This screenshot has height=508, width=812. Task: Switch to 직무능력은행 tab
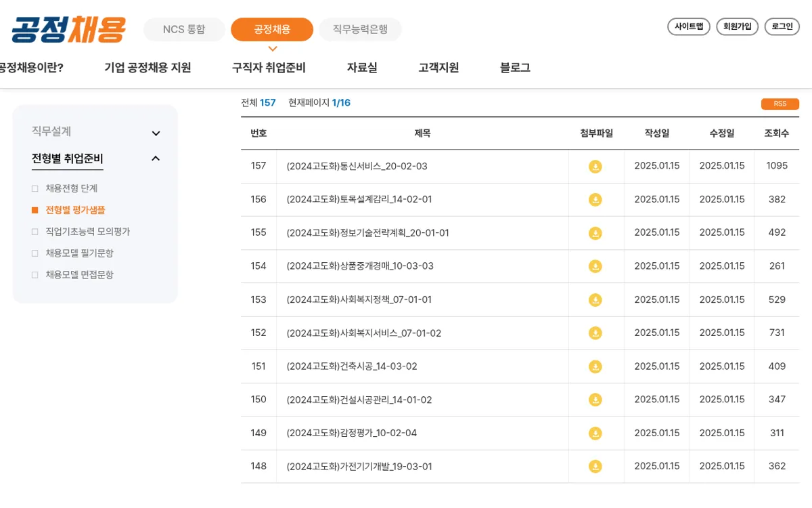[x=360, y=29]
